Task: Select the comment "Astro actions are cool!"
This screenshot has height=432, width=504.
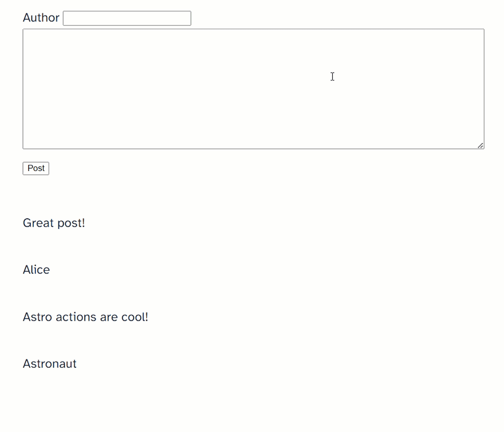Action: point(85,317)
